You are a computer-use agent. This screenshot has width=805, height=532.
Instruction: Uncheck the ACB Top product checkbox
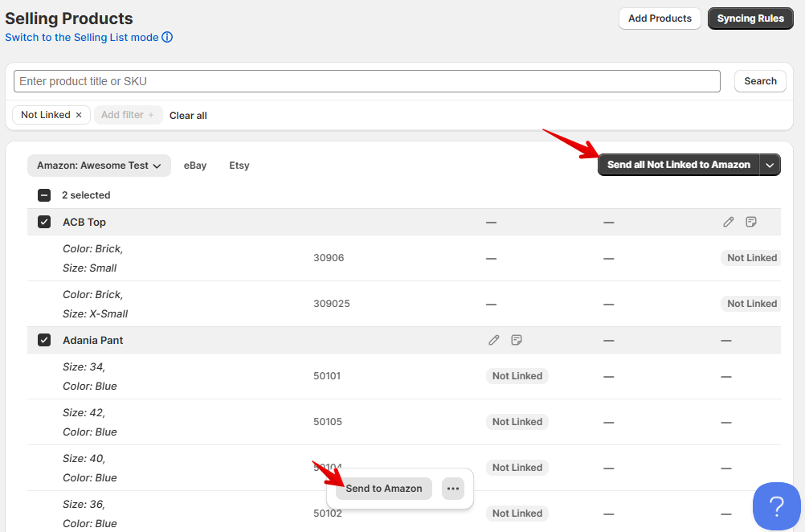point(44,222)
